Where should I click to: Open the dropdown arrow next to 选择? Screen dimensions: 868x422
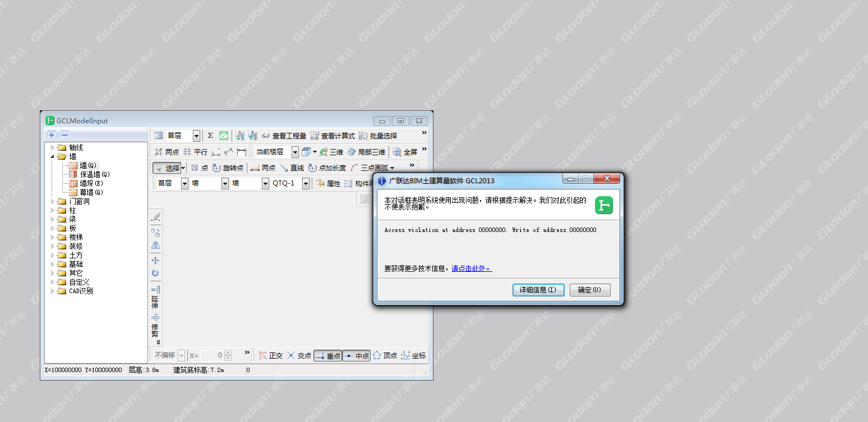point(183,168)
